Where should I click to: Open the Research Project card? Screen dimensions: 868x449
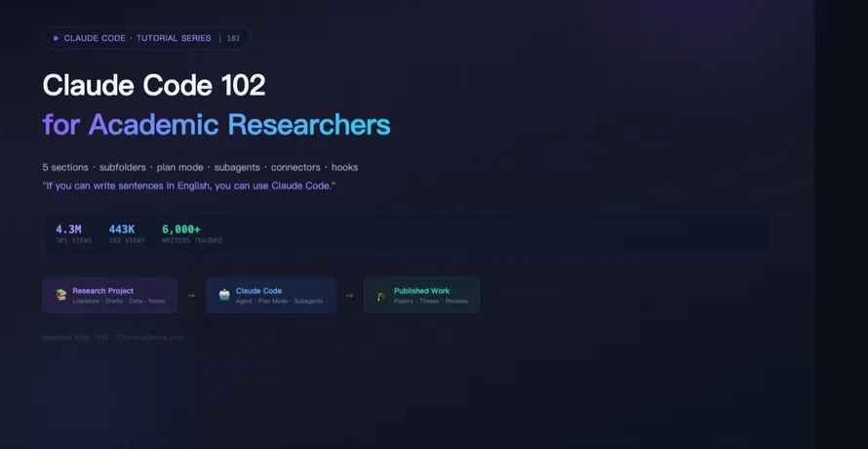[109, 296]
